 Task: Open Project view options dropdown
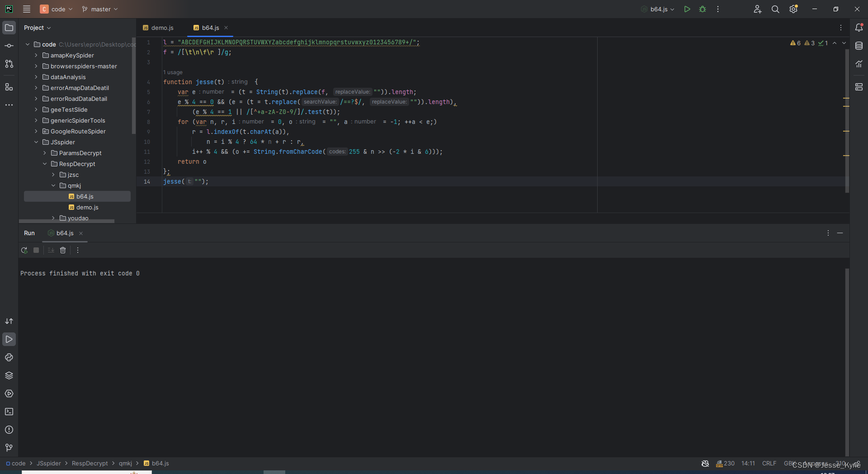pos(38,28)
